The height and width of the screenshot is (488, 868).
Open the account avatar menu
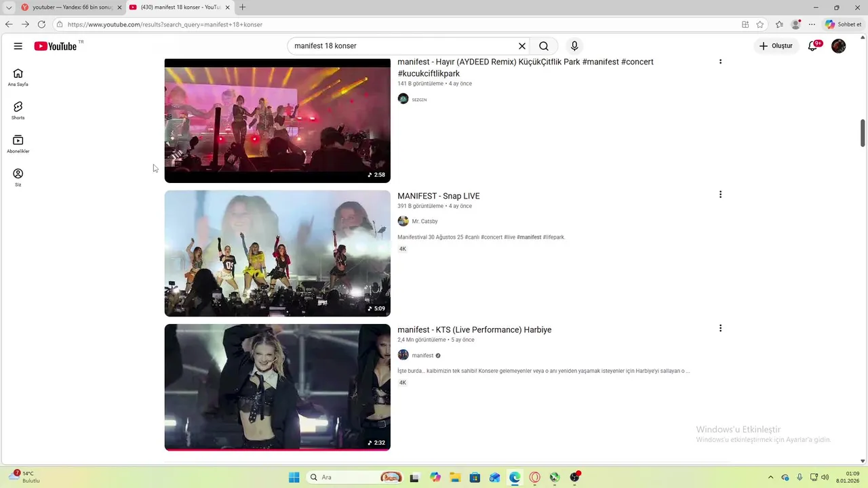coord(839,46)
